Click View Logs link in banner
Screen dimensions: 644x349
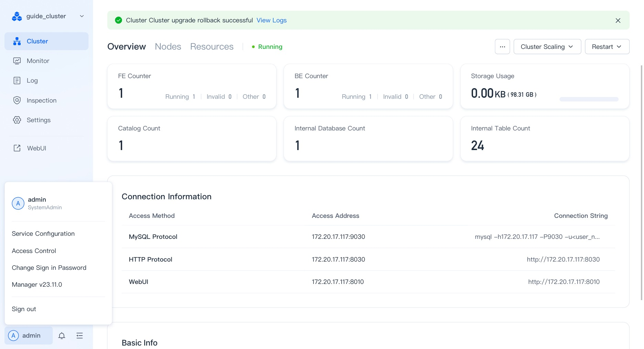(x=271, y=20)
